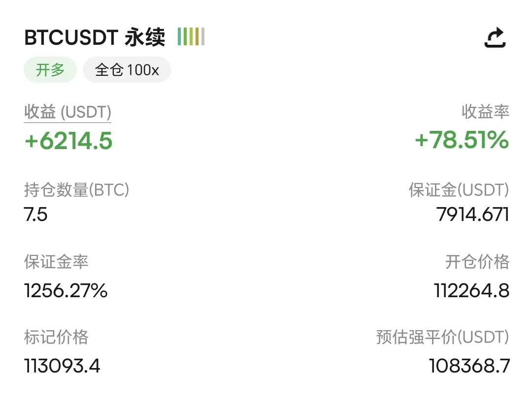The width and height of the screenshot is (532, 403).
Task: Tap liquidation price 108368.7
Action: 469,366
